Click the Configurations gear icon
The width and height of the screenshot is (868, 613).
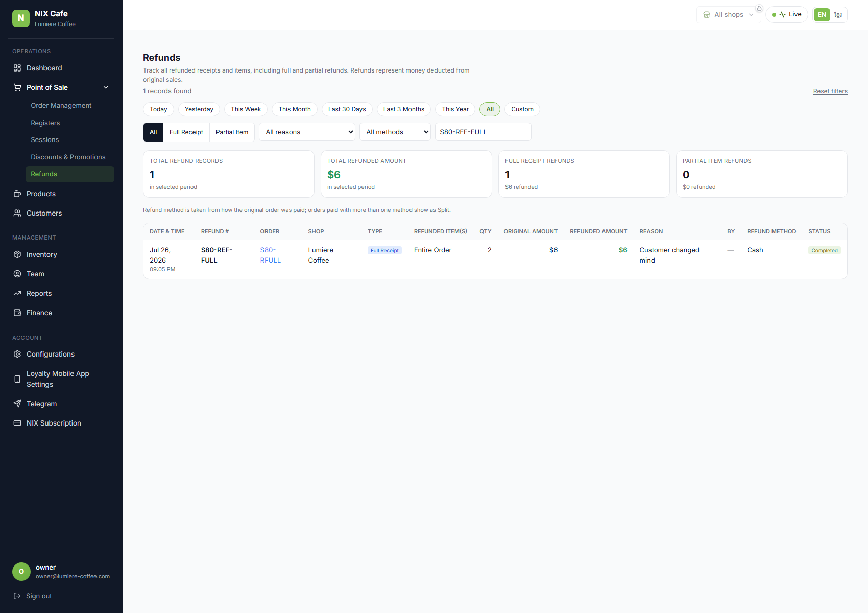(x=17, y=354)
